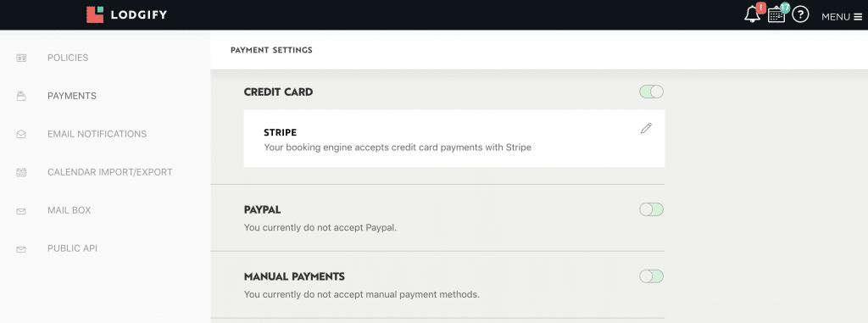Disable the Credit Card toggle
This screenshot has height=323, width=868.
pyautogui.click(x=651, y=92)
